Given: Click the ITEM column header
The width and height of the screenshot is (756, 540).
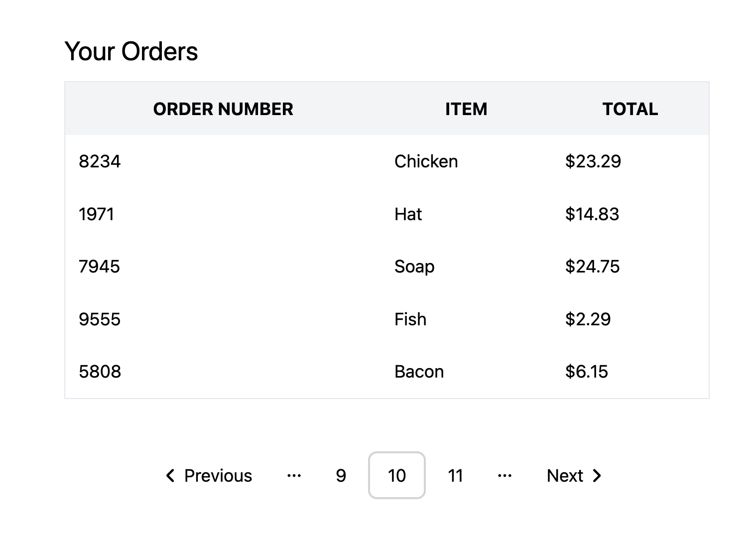Looking at the screenshot, I should coord(466,109).
